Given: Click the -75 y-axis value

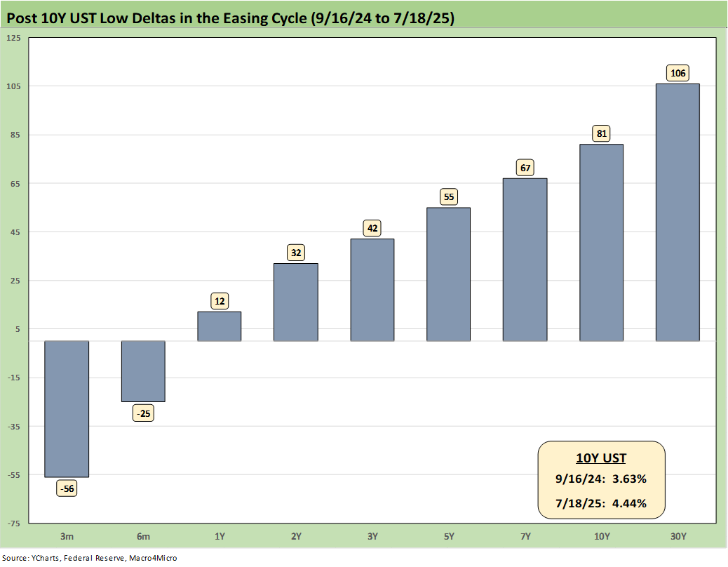Looking at the screenshot, I should 14,523.
